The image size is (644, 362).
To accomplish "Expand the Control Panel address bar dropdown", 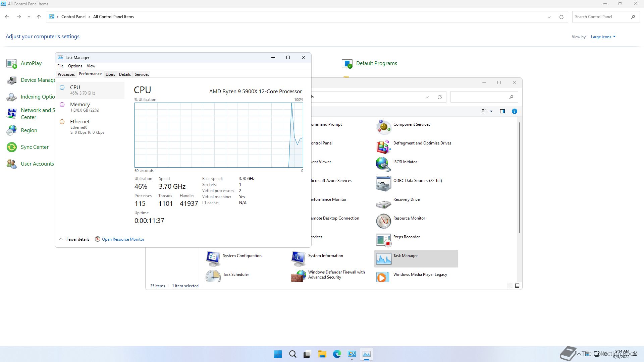I will pos(549,17).
